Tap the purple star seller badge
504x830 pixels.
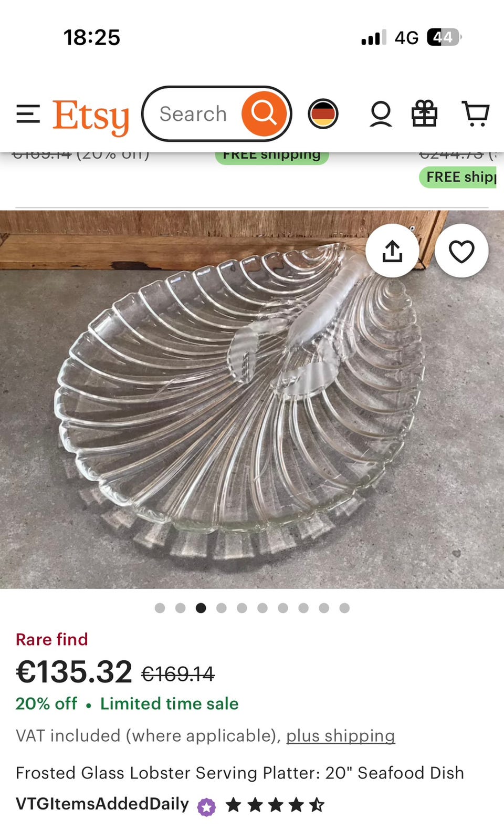(206, 806)
